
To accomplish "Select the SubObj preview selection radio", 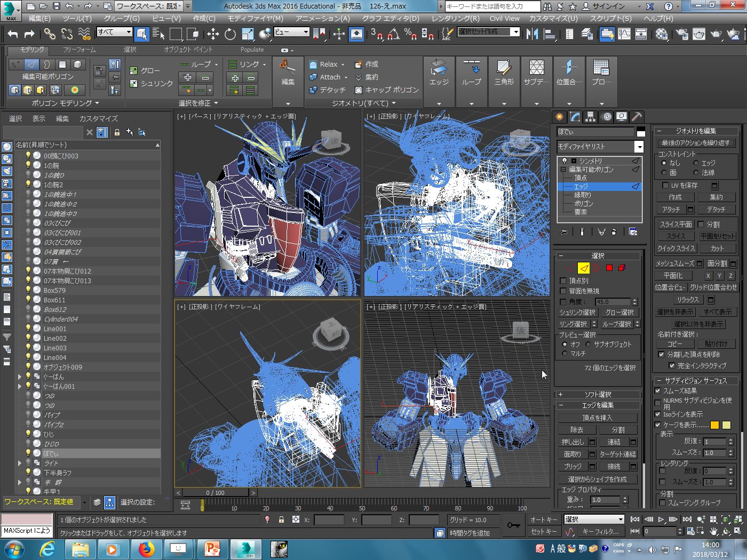I will click(x=588, y=344).
